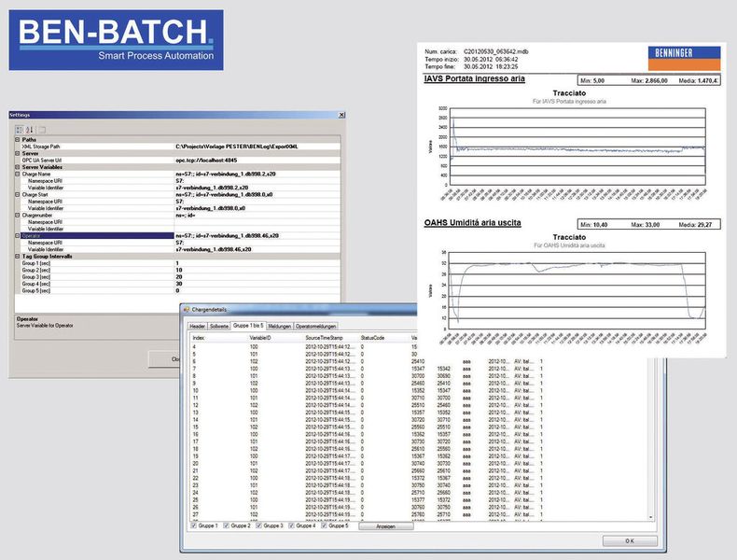Click the Num. carica file name C20120530_063642.mdb
737x560 pixels.
496,51
